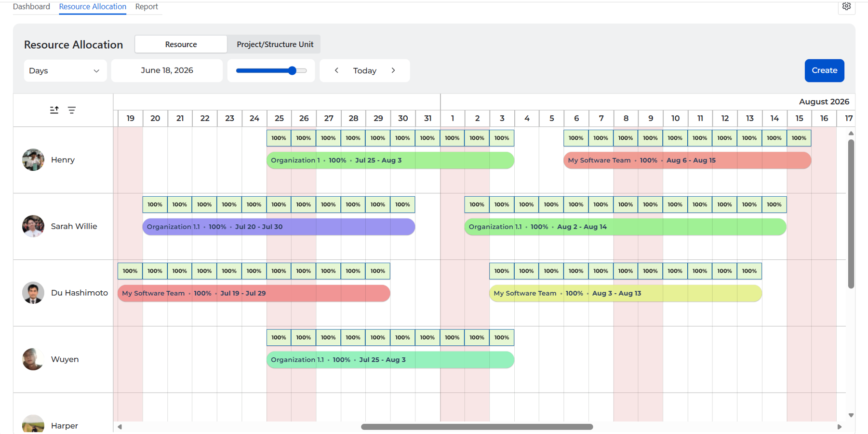Viewport: 868px width, 434px height.
Task: Click day 19 column header
Action: [x=130, y=118]
